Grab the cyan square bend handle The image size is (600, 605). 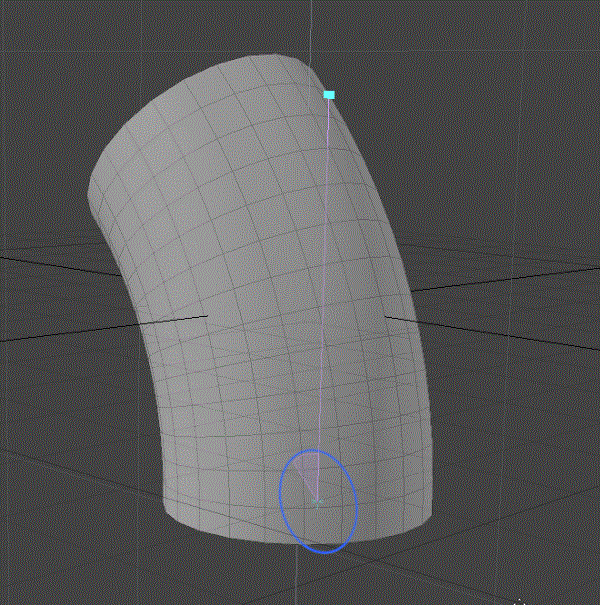click(x=329, y=95)
